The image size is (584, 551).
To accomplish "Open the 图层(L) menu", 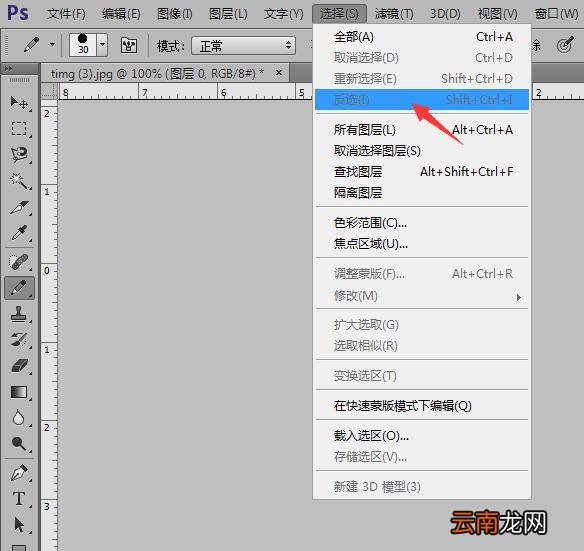I will coord(228,14).
